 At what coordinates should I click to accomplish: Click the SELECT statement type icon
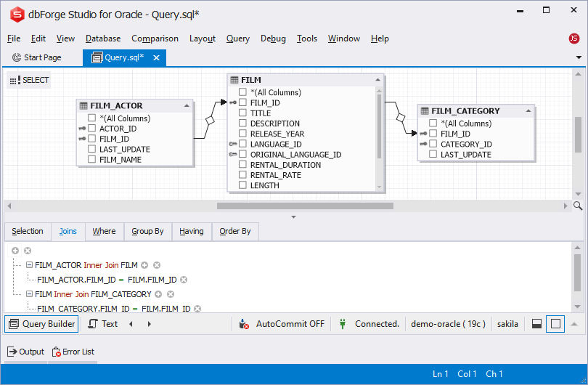15,81
